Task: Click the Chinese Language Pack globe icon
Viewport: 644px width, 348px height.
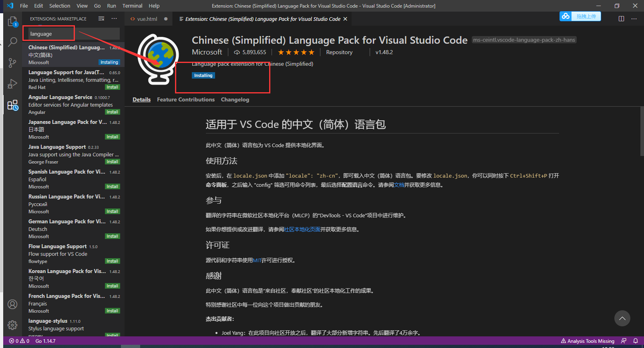Action: 159,59
